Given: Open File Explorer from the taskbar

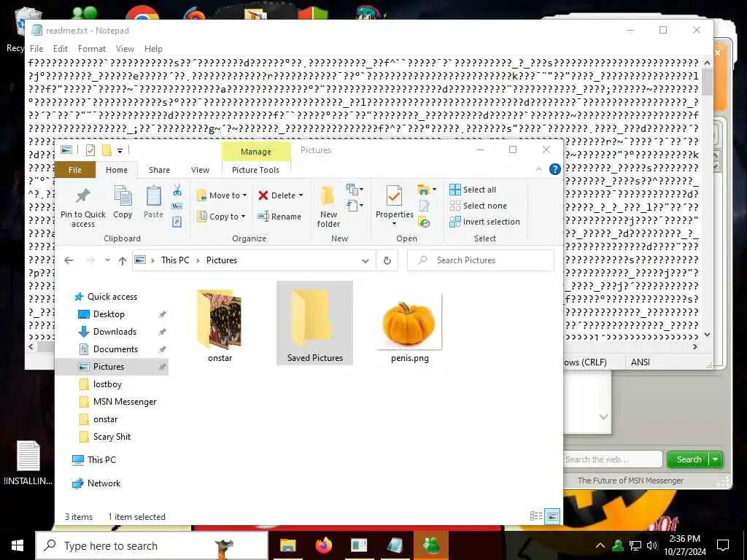Looking at the screenshot, I should tap(287, 545).
